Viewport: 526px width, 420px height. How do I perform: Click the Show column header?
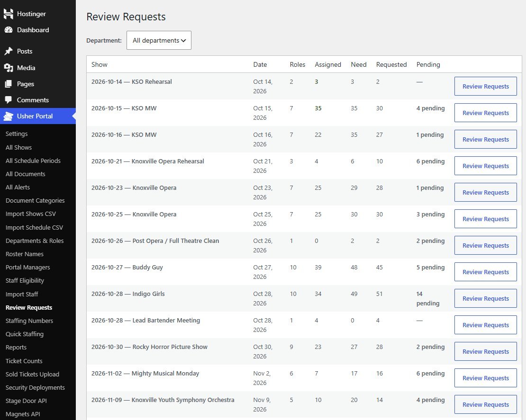click(x=100, y=64)
